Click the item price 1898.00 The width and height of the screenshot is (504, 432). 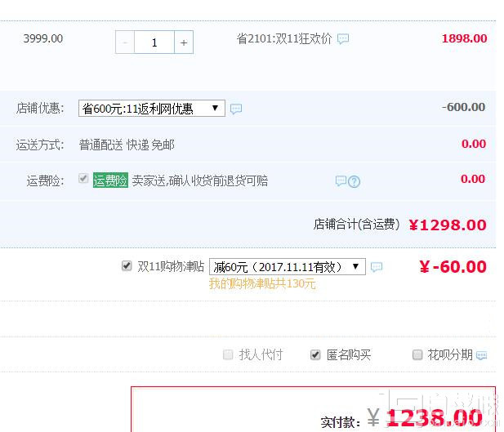point(464,38)
